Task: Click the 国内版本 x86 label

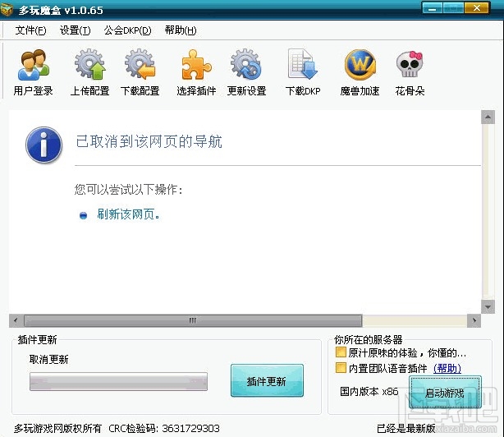Action: click(369, 391)
